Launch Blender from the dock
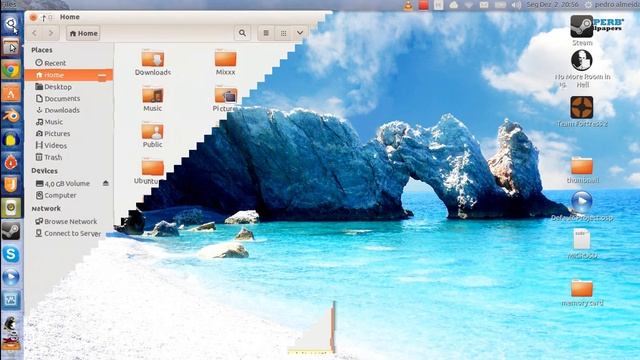640x360 pixels. [11, 116]
